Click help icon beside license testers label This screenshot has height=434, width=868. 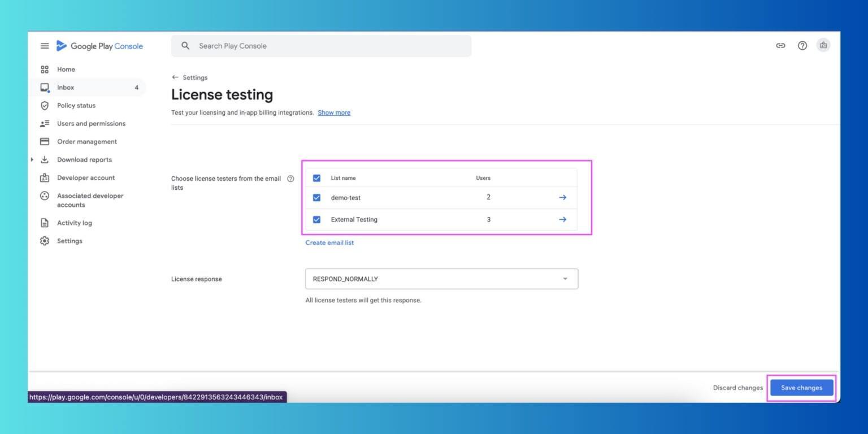tap(290, 179)
